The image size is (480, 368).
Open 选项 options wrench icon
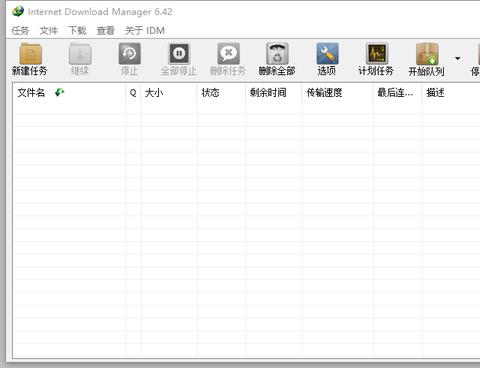(x=327, y=54)
